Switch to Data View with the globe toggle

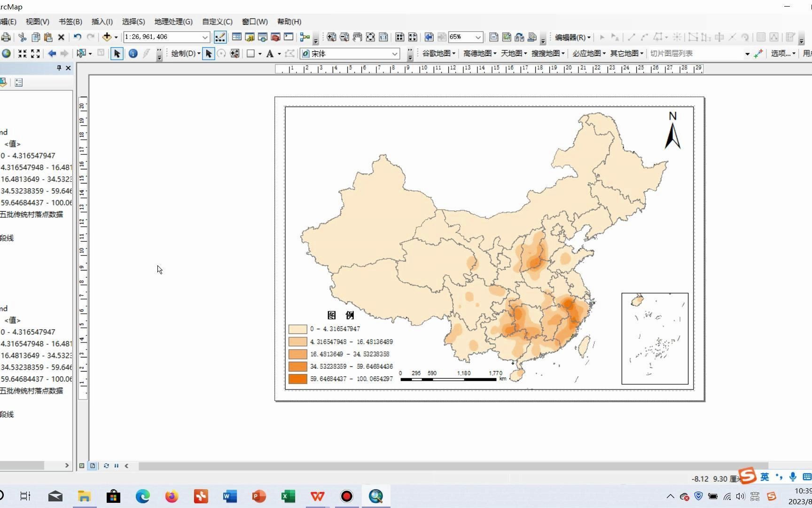pyautogui.click(x=81, y=466)
